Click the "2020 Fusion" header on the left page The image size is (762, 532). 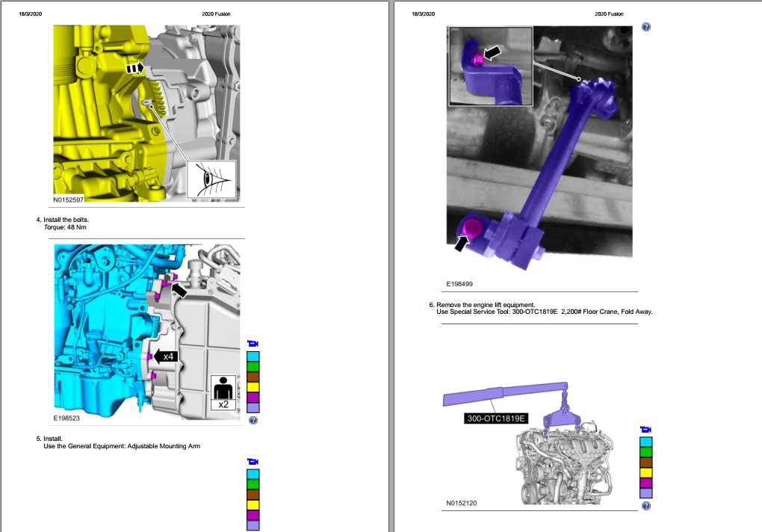(216, 13)
